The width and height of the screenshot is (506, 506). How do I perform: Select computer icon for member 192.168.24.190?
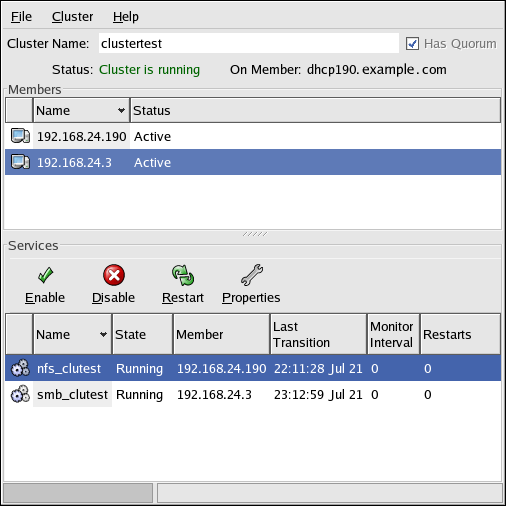click(20, 136)
